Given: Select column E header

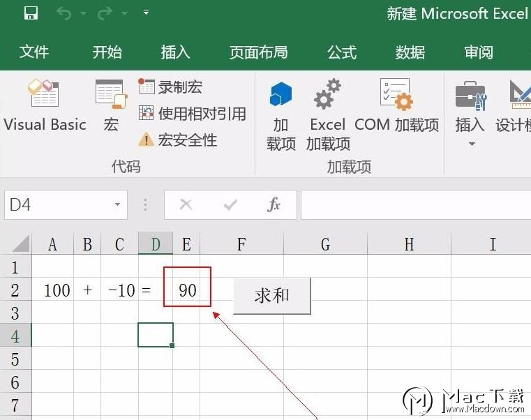Looking at the screenshot, I should 186,244.
